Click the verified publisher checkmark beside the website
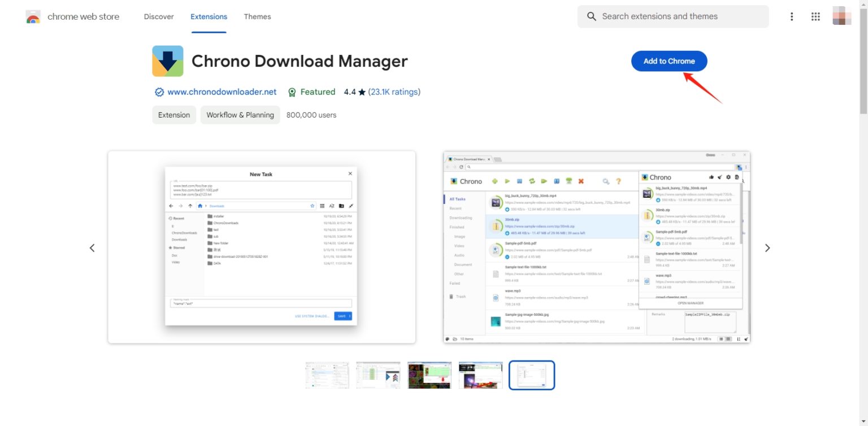 pos(159,92)
